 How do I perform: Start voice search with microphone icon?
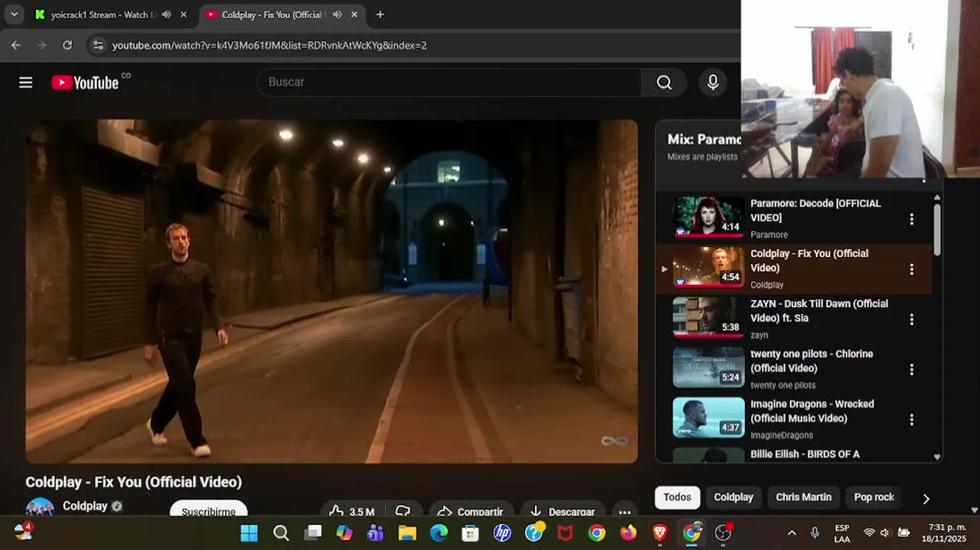click(x=713, y=82)
